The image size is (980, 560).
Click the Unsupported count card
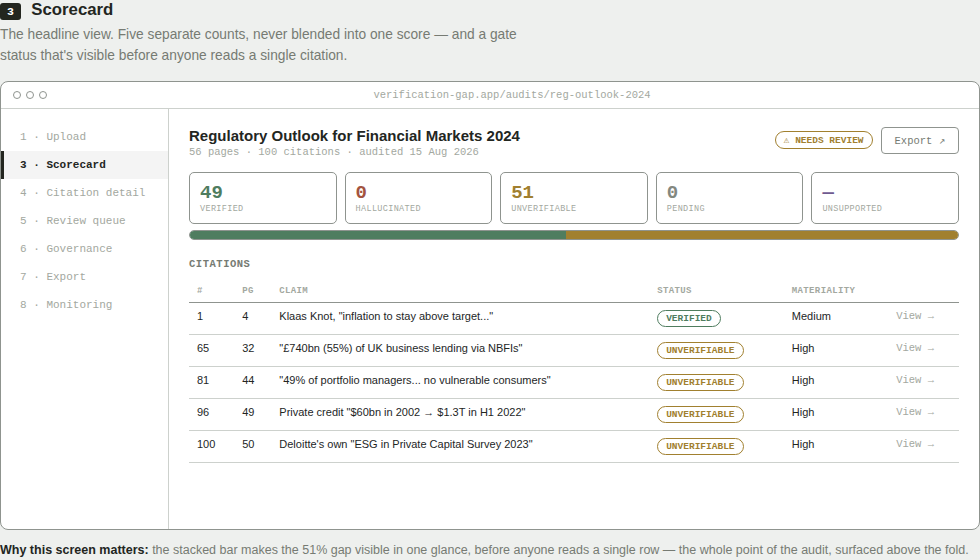pyautogui.click(x=885, y=198)
